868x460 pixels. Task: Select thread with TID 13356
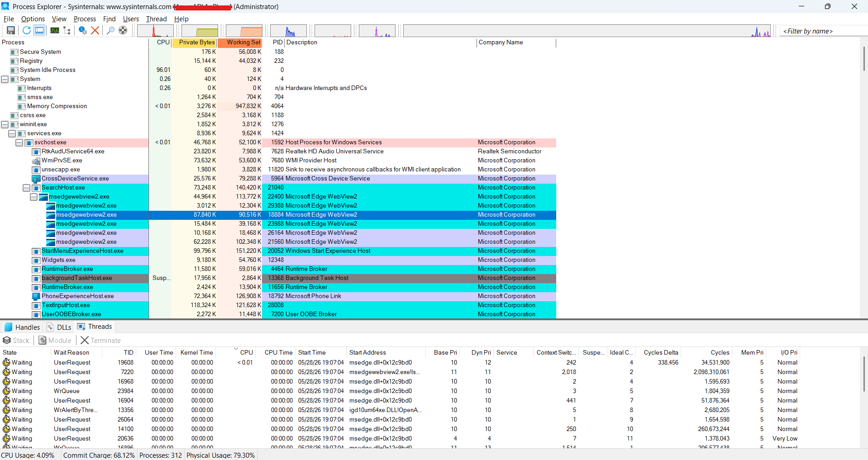pos(400,410)
